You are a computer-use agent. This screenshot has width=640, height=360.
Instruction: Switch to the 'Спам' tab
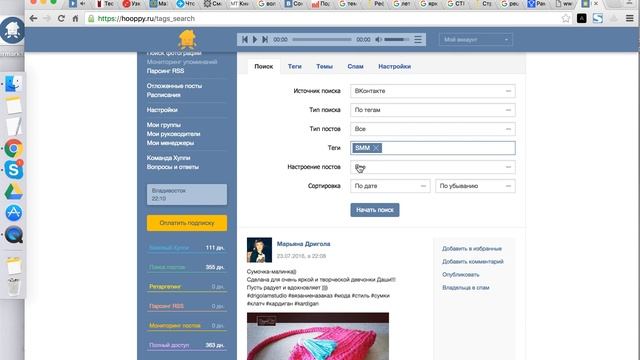[356, 66]
